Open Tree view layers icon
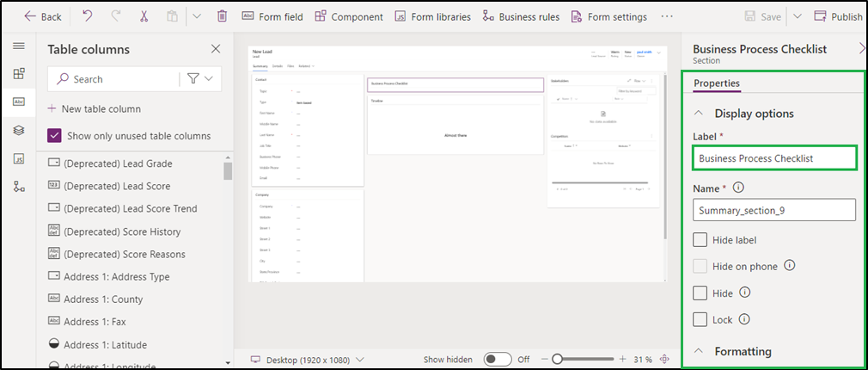Image resolution: width=868 pixels, height=370 pixels. (18, 130)
